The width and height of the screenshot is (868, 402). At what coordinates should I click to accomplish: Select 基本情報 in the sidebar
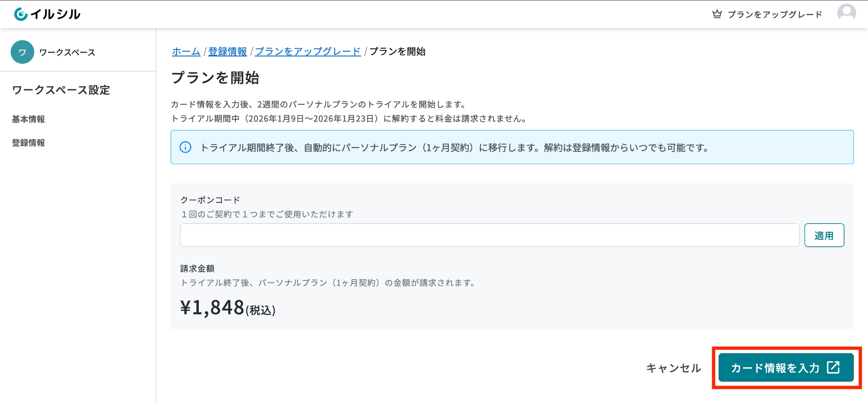[x=28, y=119]
